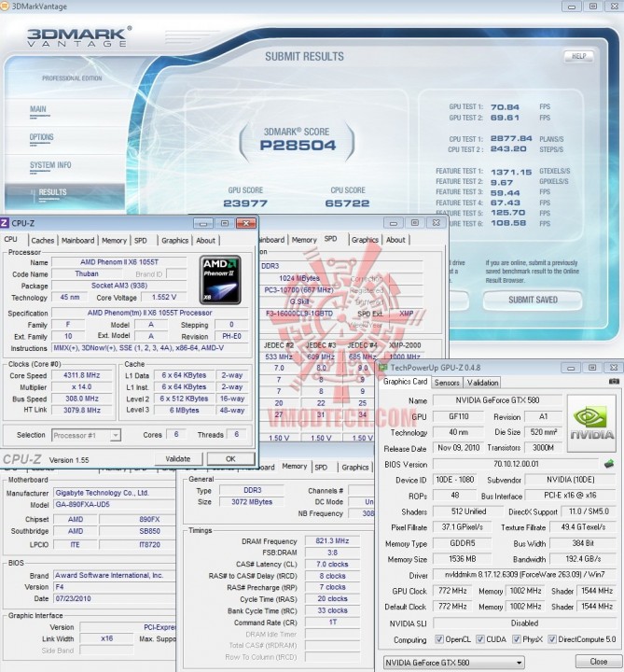624x672 pixels.
Task: Click the Bus Speed value 308.0 MHz
Action: tap(82, 399)
